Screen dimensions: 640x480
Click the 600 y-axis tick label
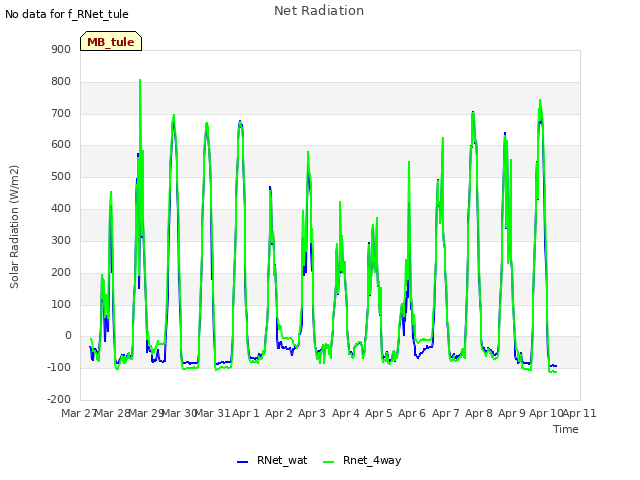pos(61,144)
